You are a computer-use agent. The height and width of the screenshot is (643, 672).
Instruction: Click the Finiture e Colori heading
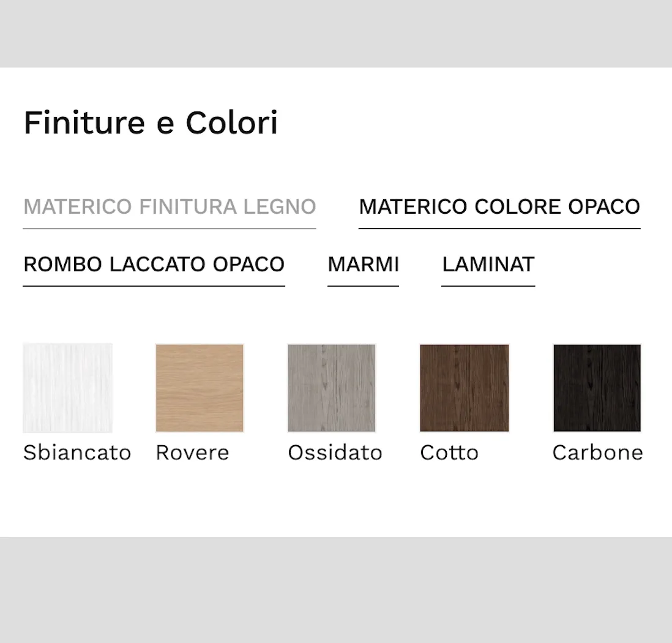tap(151, 122)
